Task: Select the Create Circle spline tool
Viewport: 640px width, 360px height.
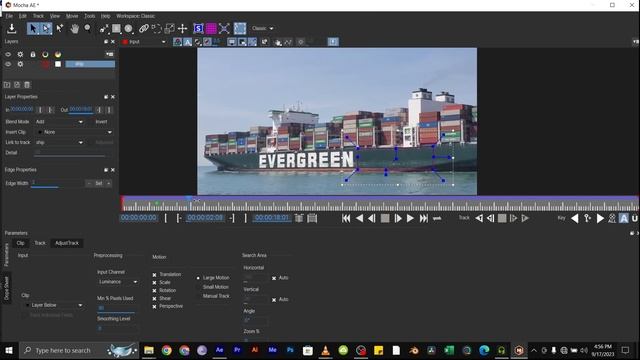Action: [x=129, y=28]
